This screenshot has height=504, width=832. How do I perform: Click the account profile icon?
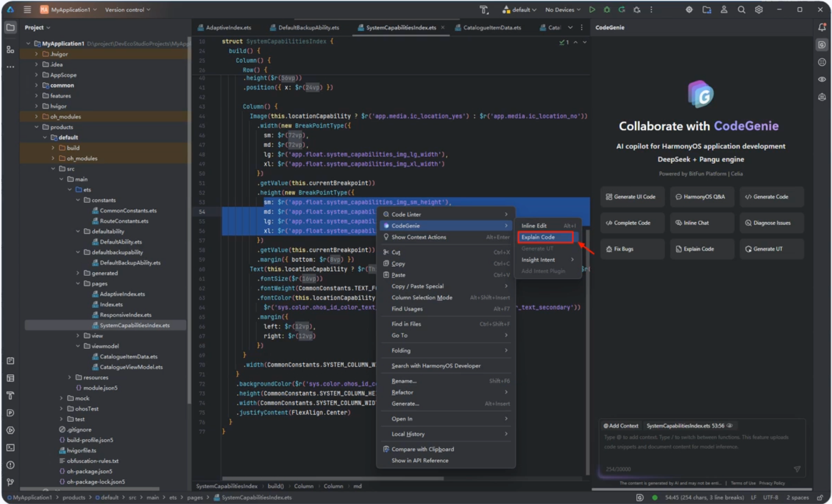(724, 10)
